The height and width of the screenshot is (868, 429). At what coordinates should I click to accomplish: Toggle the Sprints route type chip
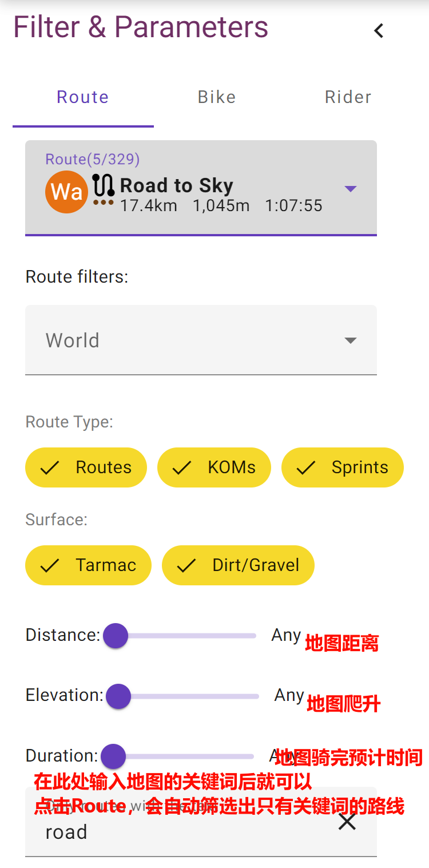[342, 467]
